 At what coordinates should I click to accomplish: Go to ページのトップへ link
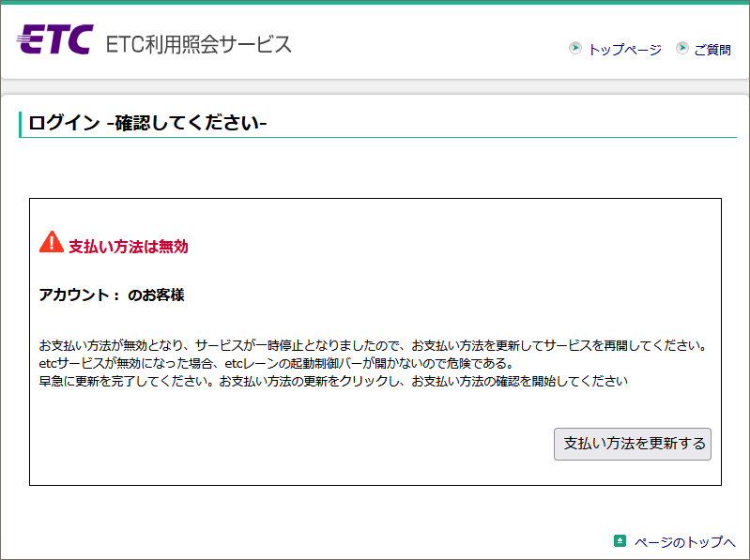tap(684, 542)
